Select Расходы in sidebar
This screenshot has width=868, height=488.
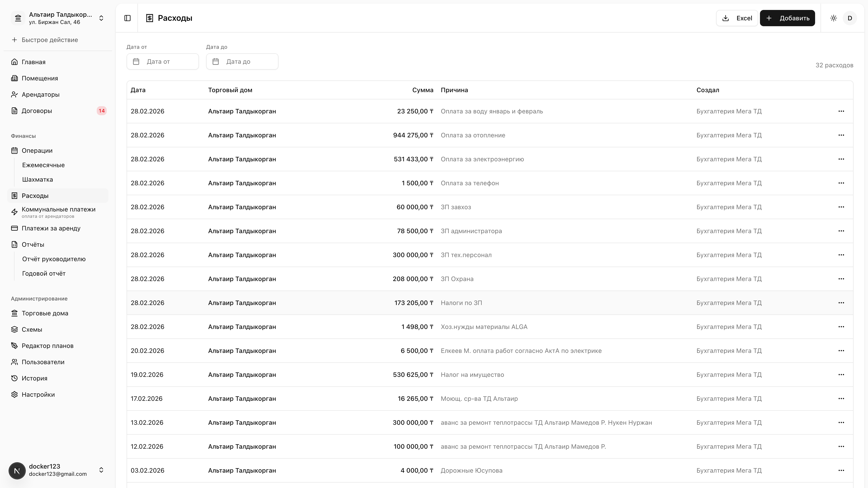point(58,196)
